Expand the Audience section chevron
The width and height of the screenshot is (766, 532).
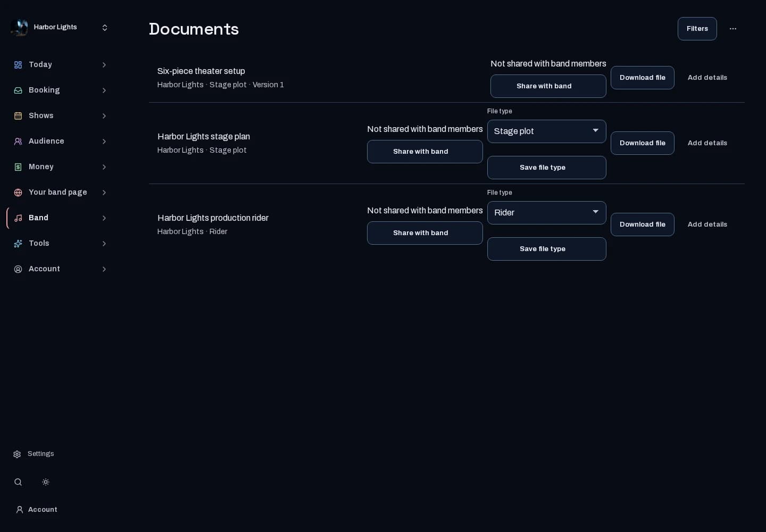coord(104,142)
